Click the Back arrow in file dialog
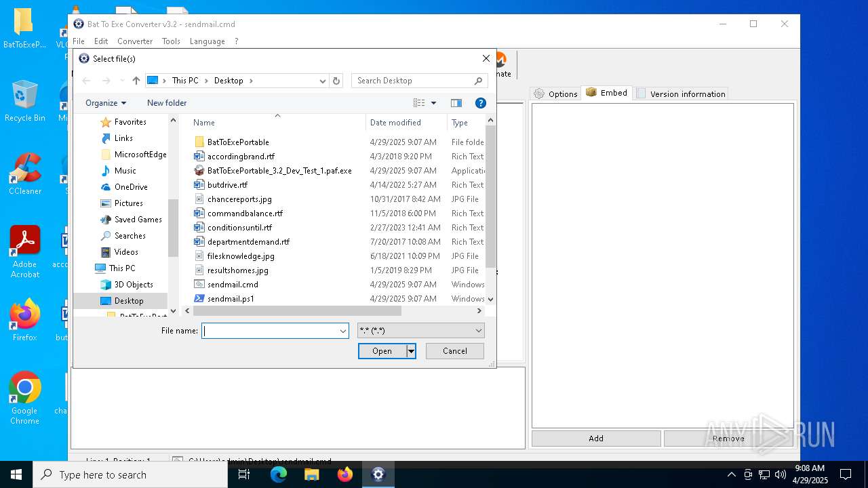868x488 pixels. point(86,81)
